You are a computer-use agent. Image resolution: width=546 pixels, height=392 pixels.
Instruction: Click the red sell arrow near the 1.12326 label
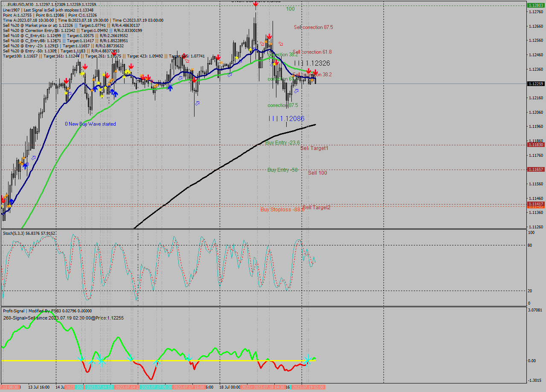click(309, 71)
